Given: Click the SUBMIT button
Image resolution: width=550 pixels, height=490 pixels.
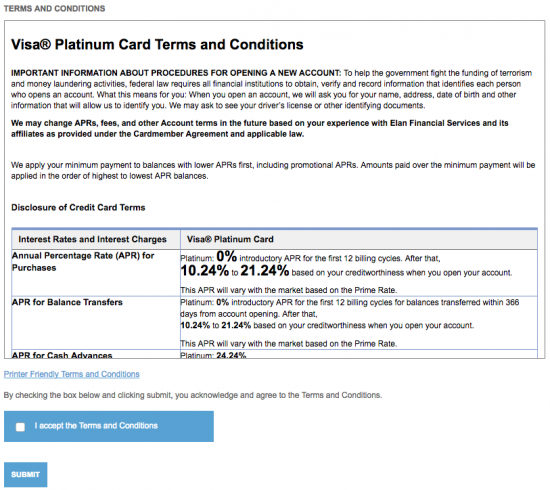Looking at the screenshot, I should coord(26,475).
